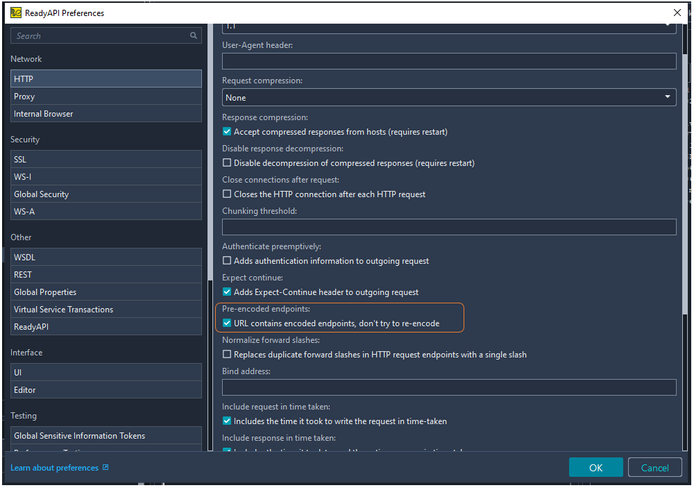
Task: Click the search magnifier icon
Action: 194,36
